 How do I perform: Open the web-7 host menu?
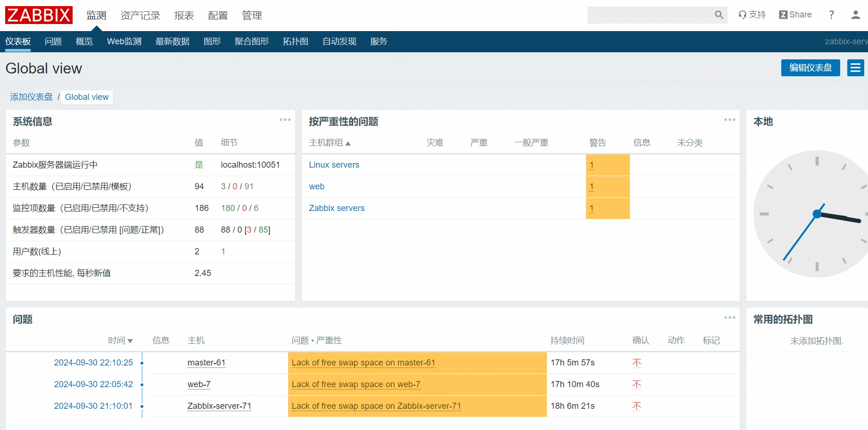199,384
